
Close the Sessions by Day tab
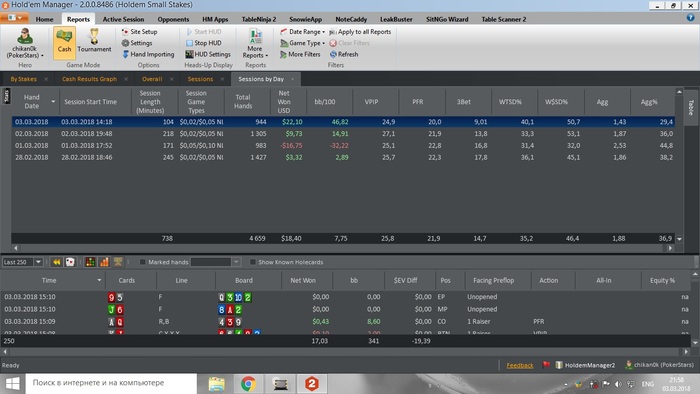point(292,79)
